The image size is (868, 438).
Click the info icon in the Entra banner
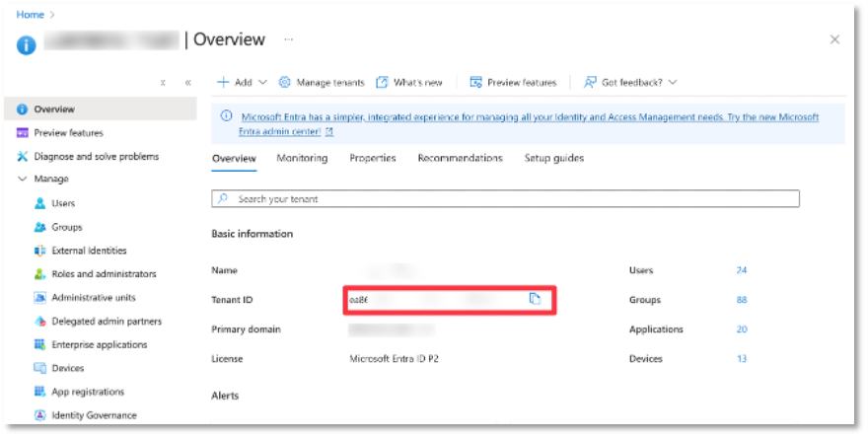pyautogui.click(x=227, y=115)
